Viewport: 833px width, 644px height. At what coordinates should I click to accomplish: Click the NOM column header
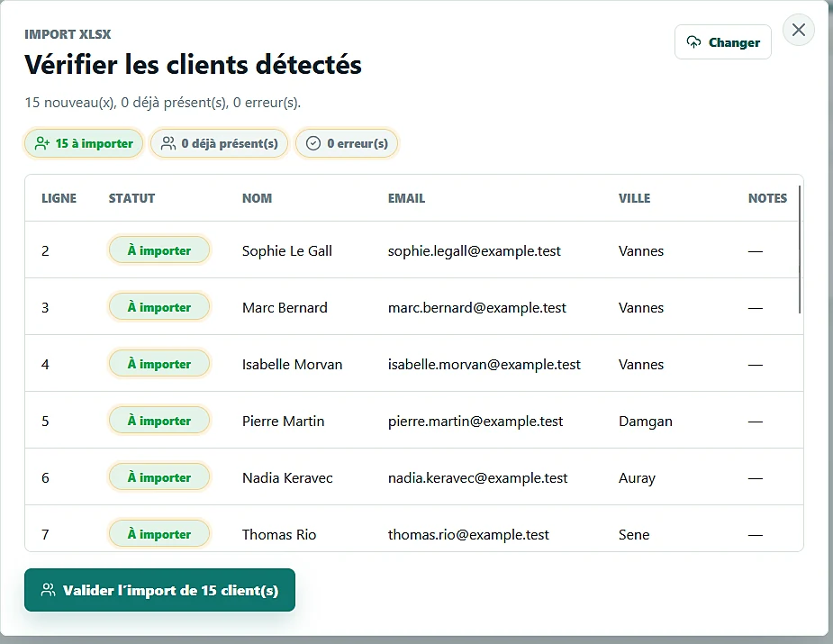[x=258, y=198]
